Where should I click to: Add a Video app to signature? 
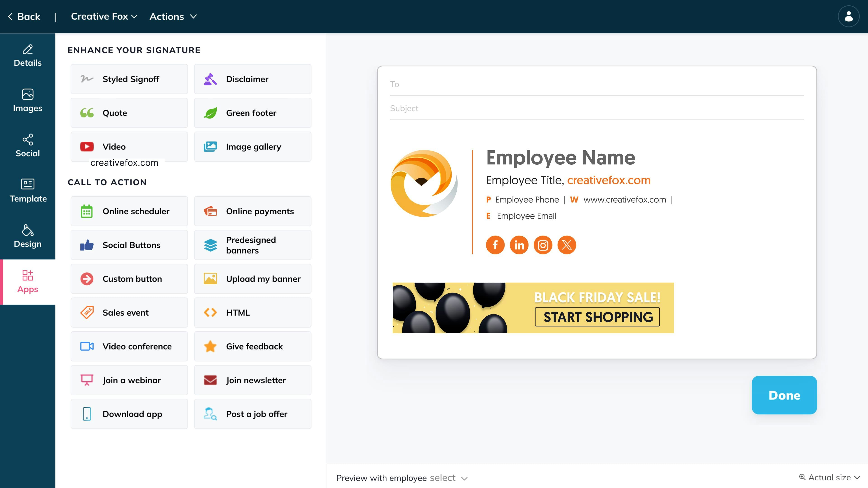[129, 146]
